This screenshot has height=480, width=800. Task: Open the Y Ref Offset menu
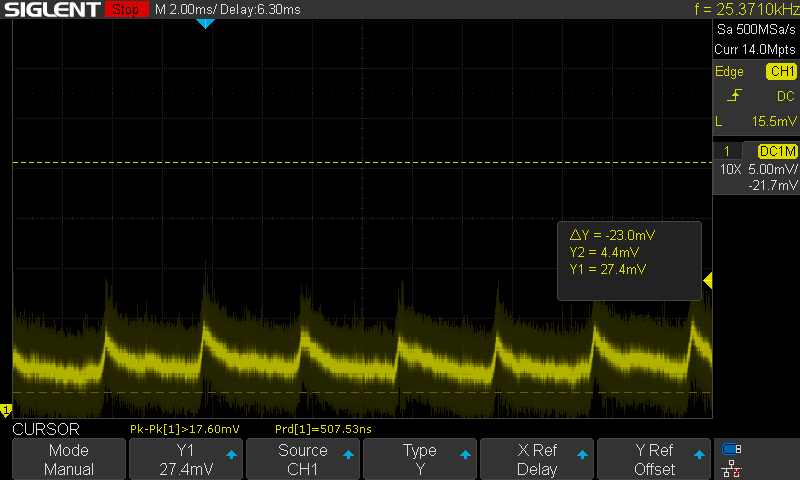coord(654,459)
